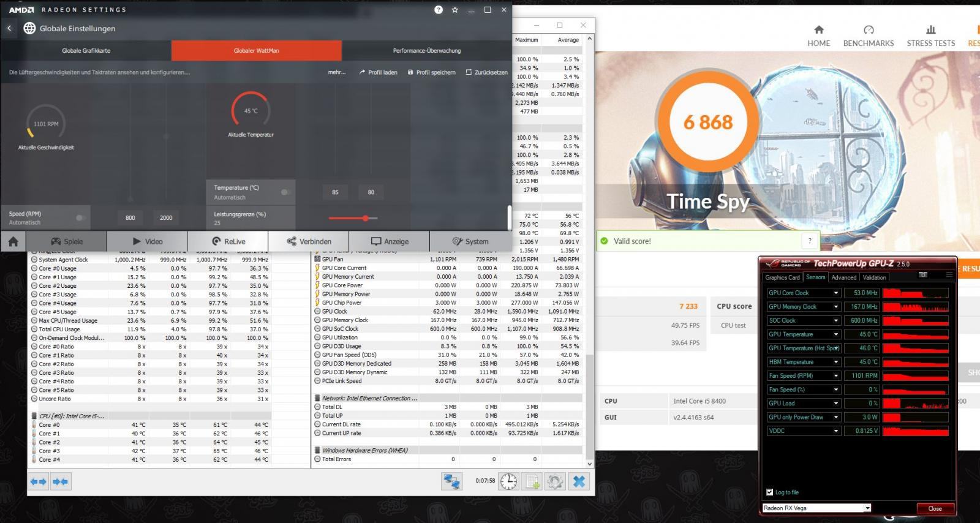Click the HWiNFO log file icon
The image size is (980, 523).
click(532, 481)
